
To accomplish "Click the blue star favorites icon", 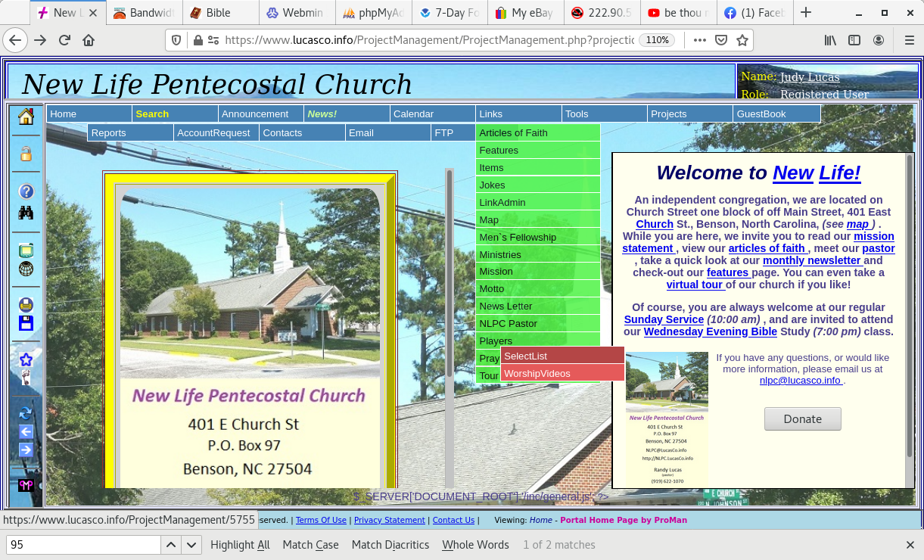I will point(26,360).
